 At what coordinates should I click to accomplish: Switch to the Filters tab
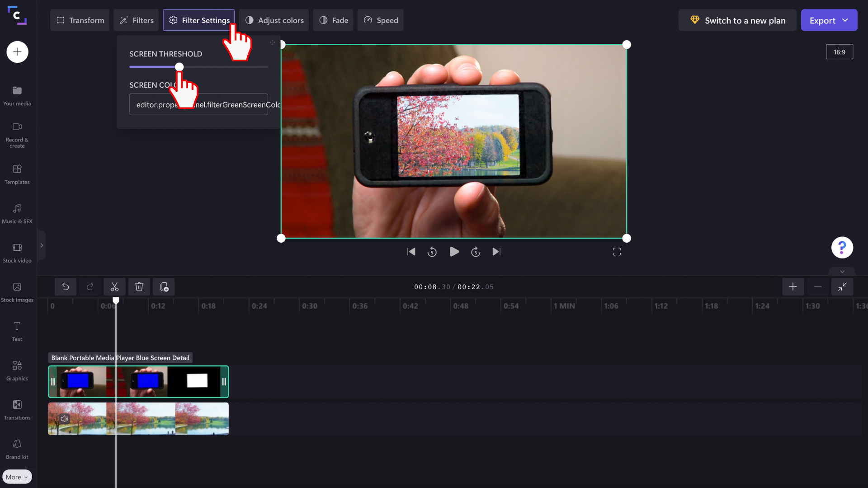pyautogui.click(x=136, y=20)
